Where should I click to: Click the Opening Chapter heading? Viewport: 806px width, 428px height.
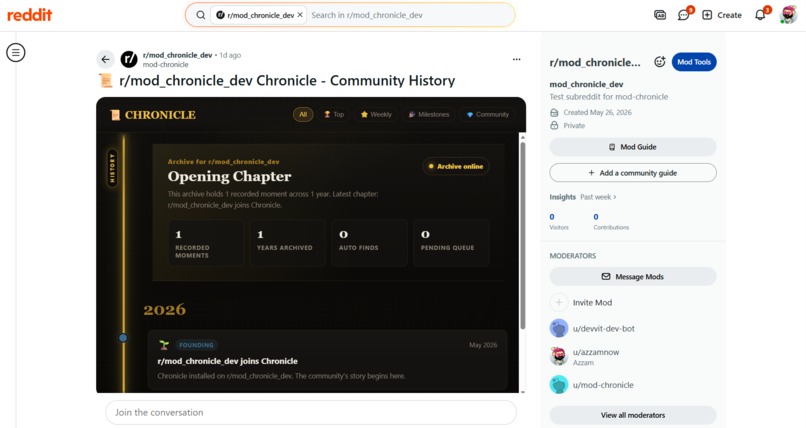[x=229, y=176]
